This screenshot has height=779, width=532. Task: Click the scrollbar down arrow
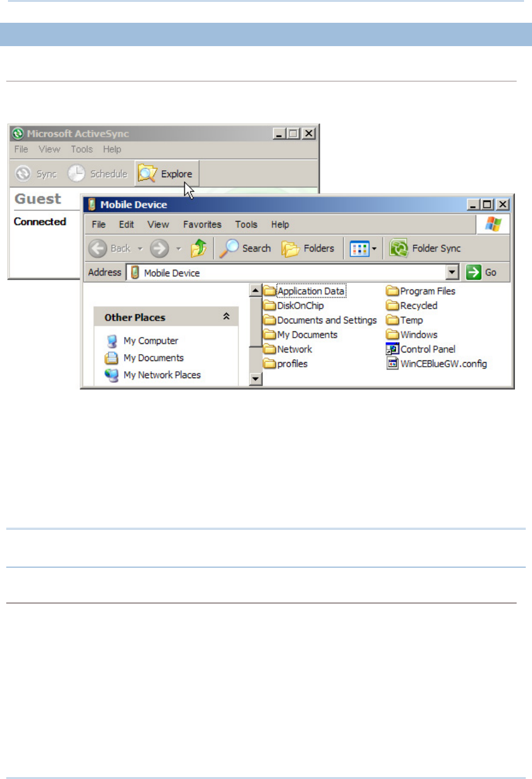255,379
